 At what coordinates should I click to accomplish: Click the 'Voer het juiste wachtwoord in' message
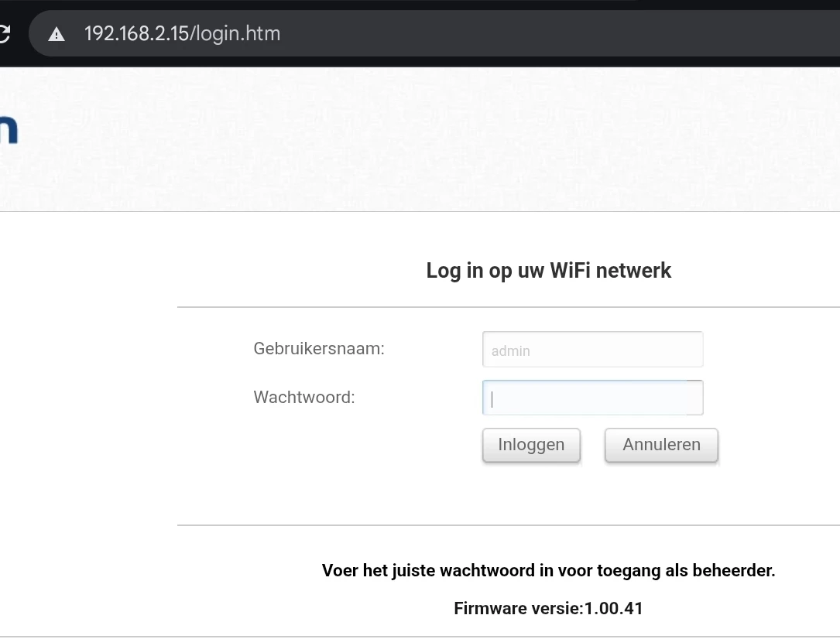(548, 570)
